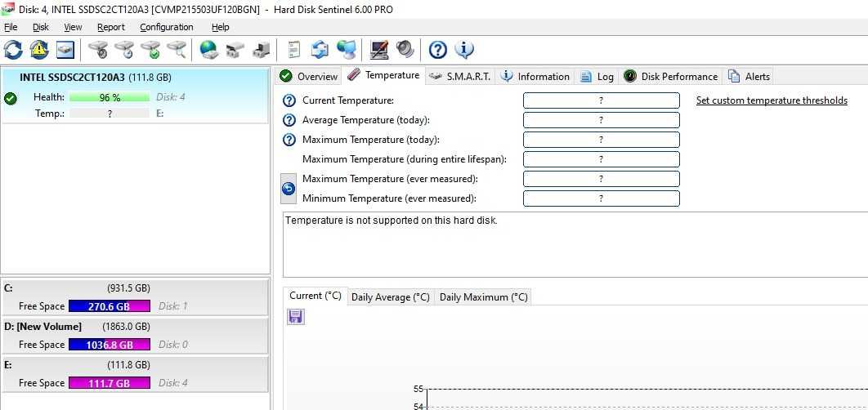
Task: Open the Configuration menu
Action: pos(166,27)
